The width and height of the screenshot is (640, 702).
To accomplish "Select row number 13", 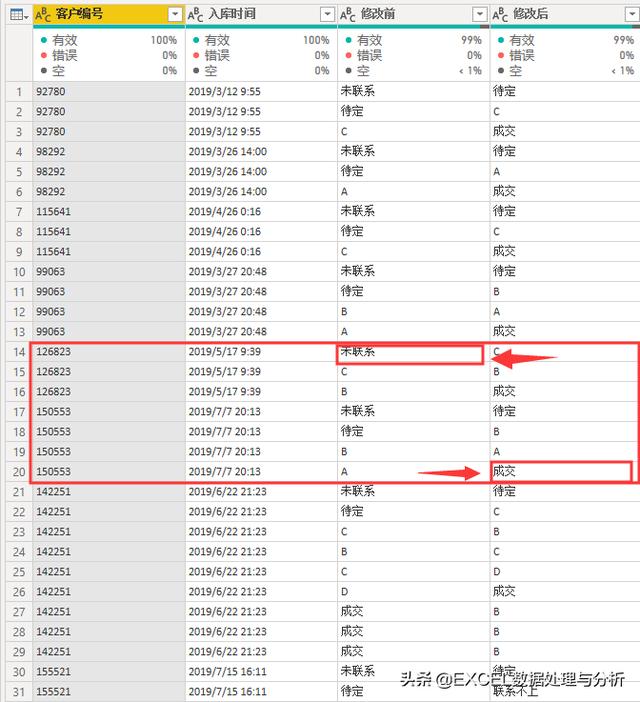I will click(19, 332).
